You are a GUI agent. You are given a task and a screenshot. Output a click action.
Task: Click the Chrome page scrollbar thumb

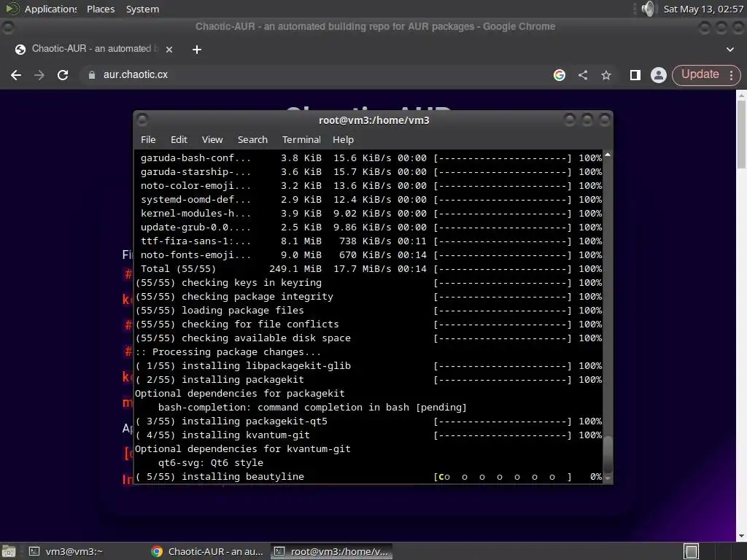(x=741, y=134)
